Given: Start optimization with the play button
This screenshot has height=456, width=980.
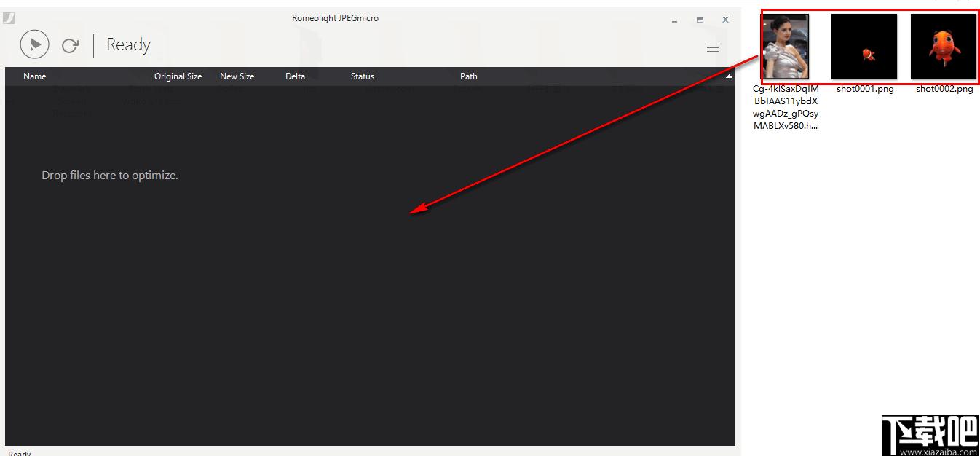Looking at the screenshot, I should coord(35,44).
